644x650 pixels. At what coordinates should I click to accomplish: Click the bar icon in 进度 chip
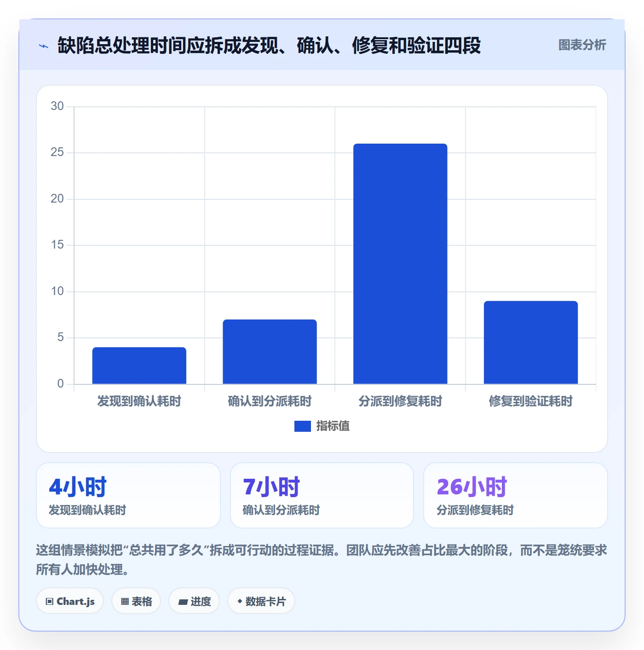(183, 602)
